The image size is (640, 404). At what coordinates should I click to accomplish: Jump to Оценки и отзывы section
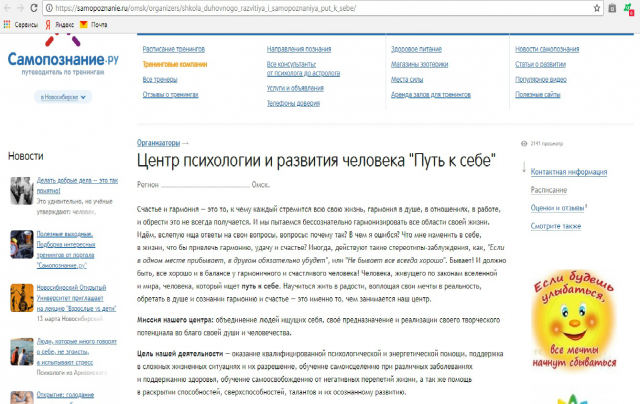click(558, 208)
